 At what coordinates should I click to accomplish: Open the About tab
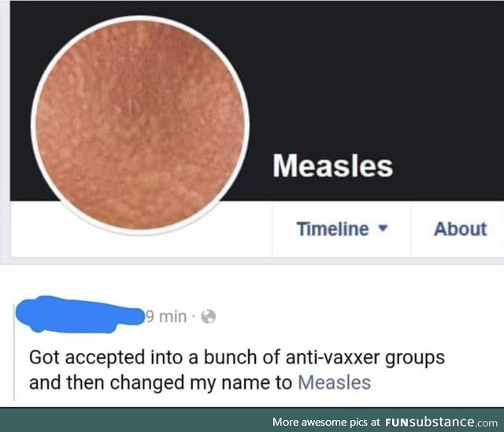pyautogui.click(x=460, y=229)
